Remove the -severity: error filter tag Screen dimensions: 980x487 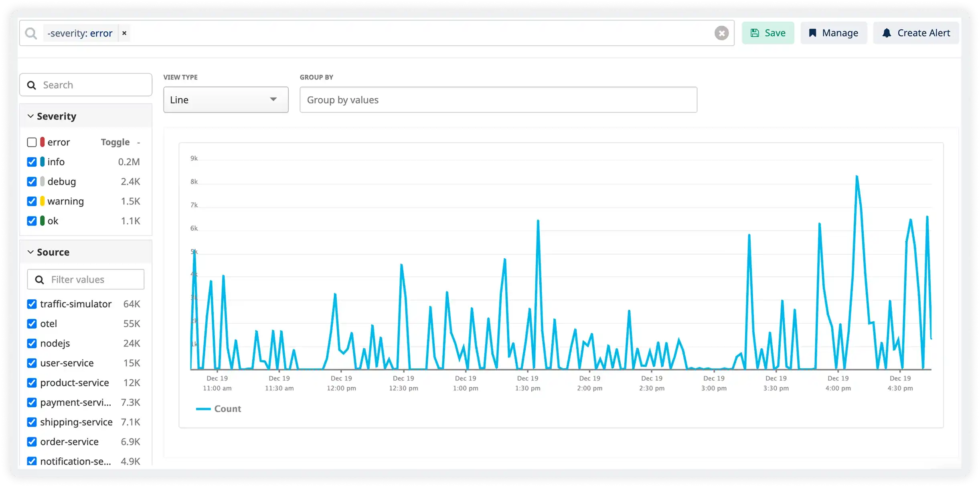click(x=124, y=33)
